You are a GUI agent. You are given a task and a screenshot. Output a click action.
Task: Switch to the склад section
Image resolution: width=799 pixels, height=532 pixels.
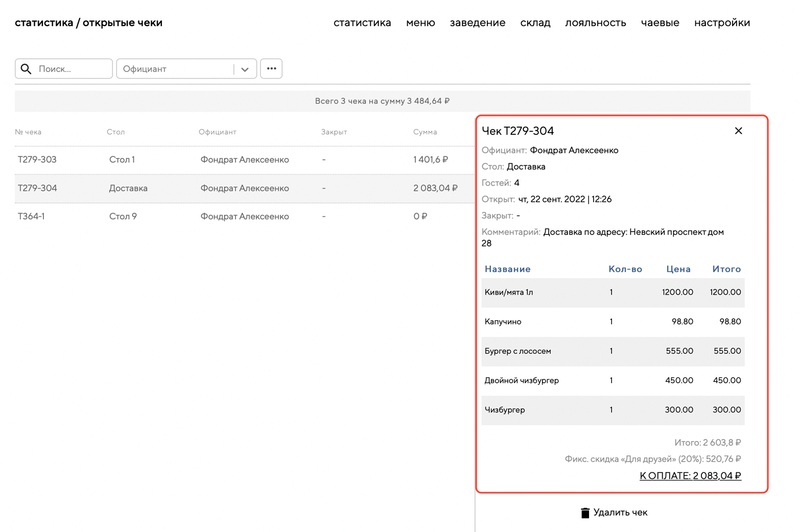click(x=535, y=23)
